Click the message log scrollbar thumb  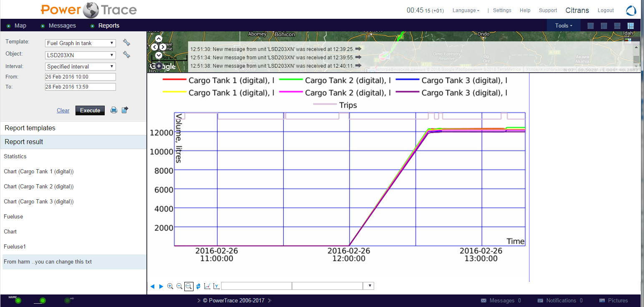636,59
